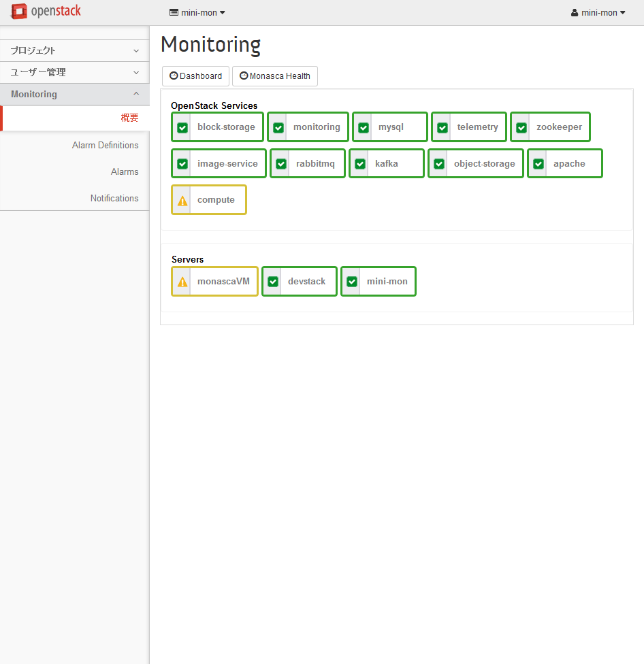Expand the プロジェクト sidebar section
Screen dimensions: 644x664
click(75, 51)
